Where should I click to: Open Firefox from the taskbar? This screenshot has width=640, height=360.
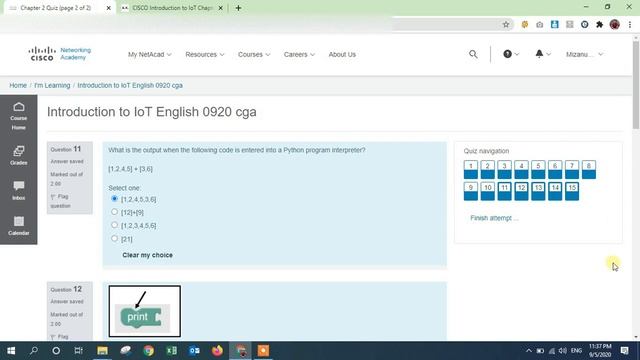217,351
